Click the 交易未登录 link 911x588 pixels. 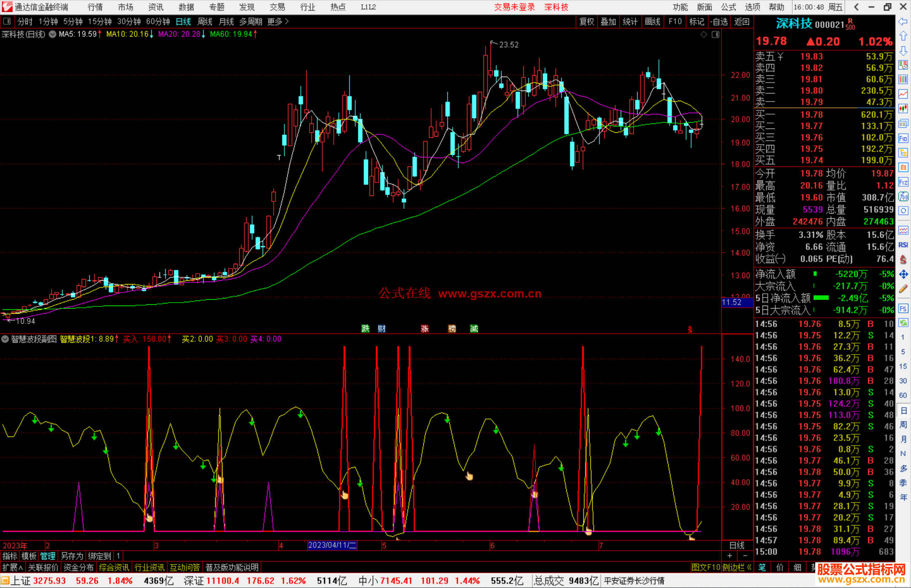[x=514, y=7]
